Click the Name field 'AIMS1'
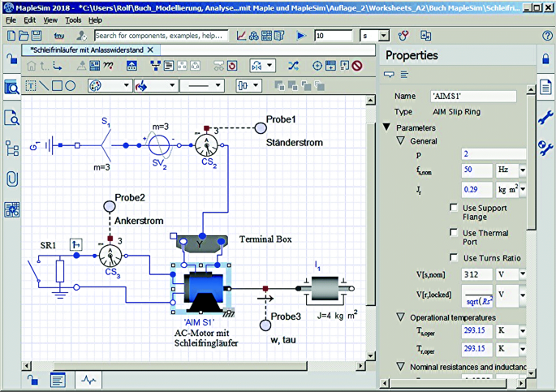This screenshot has width=556, height=392. [x=473, y=96]
